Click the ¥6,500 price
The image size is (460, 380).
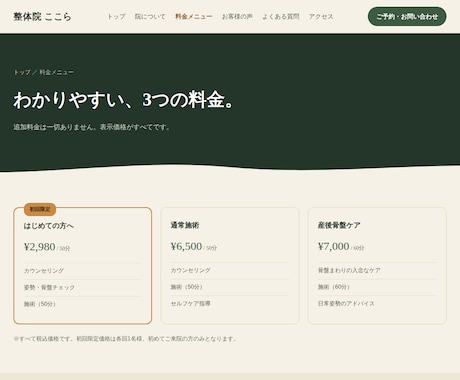pos(186,246)
